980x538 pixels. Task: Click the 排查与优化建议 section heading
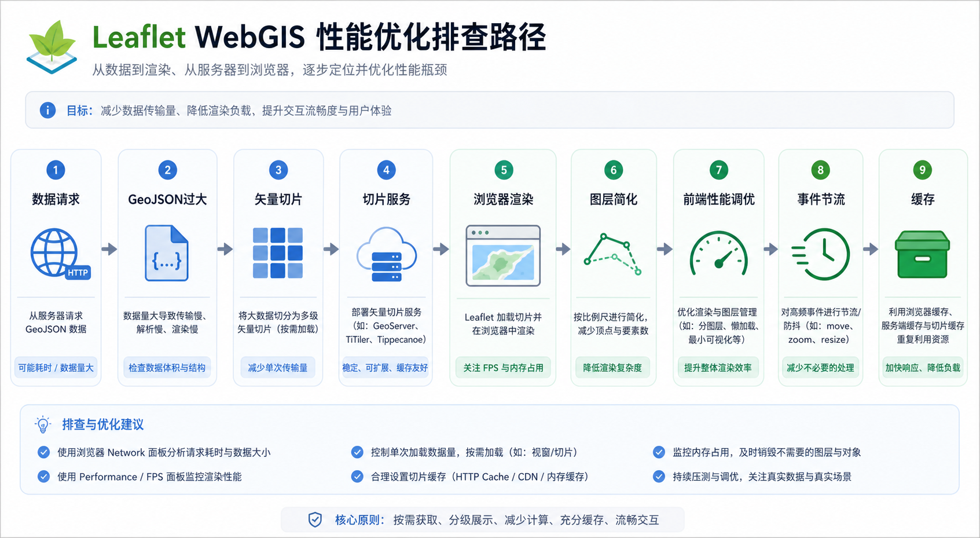tap(103, 424)
